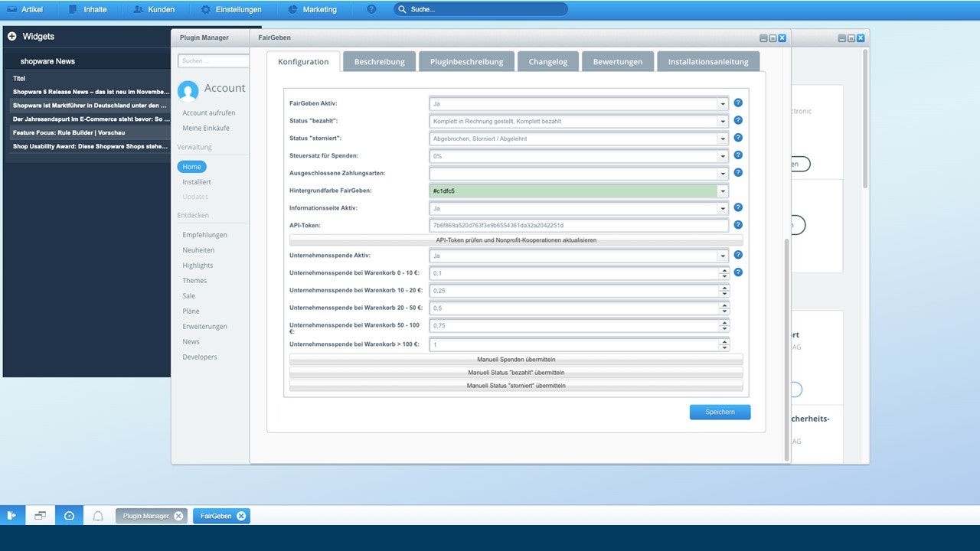Click the question mark icon in top menu bar
The width and height of the screenshot is (980, 551).
(x=371, y=9)
